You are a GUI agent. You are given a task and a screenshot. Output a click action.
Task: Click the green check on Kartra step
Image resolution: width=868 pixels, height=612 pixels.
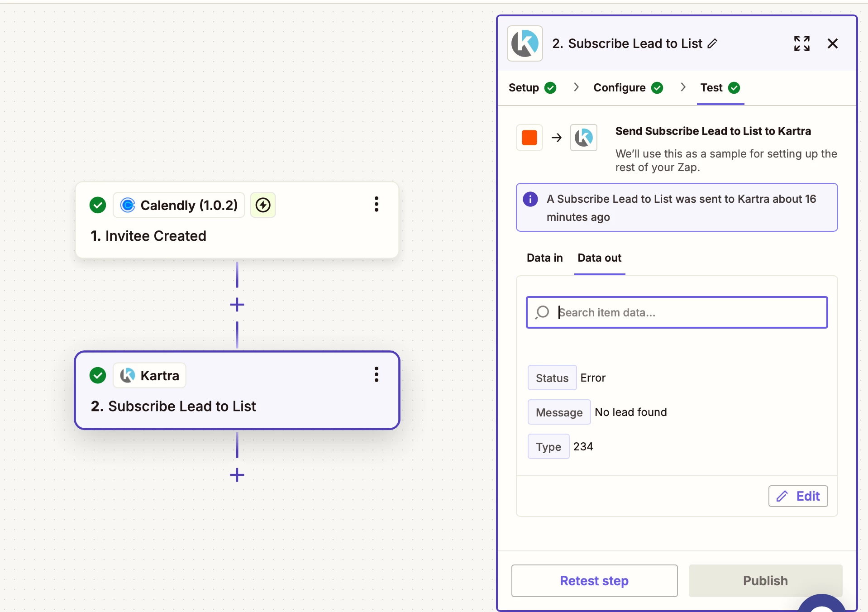[x=98, y=375]
